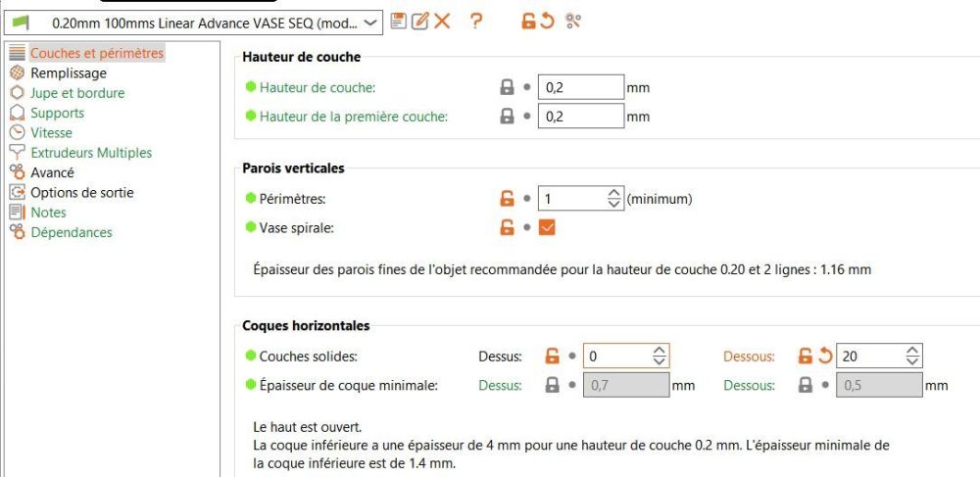
Task: Go to the Supports settings page
Action: (57, 113)
